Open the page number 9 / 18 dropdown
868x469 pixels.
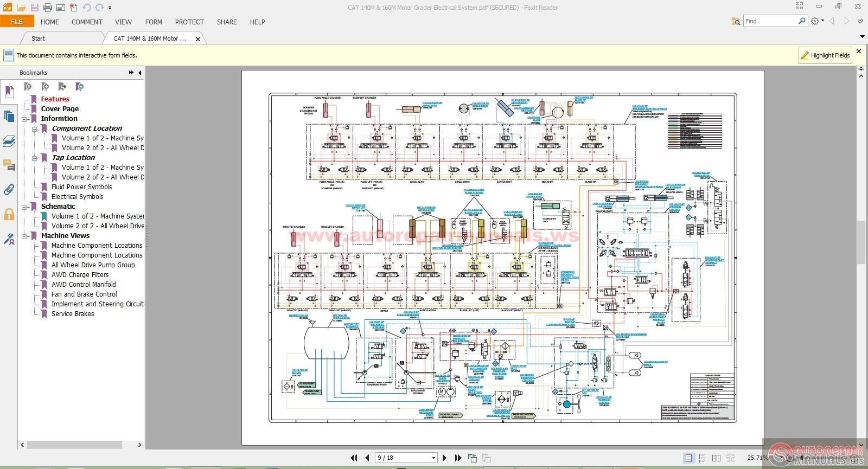coord(433,458)
